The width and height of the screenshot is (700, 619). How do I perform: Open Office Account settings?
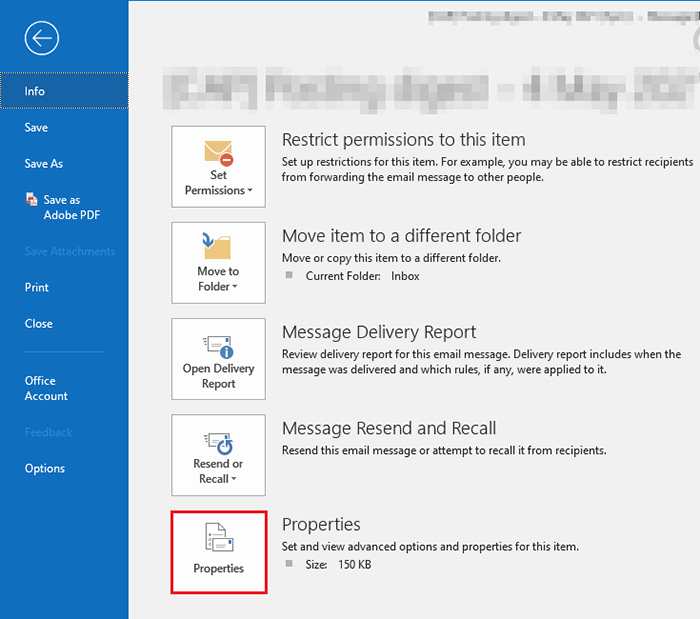click(x=46, y=388)
